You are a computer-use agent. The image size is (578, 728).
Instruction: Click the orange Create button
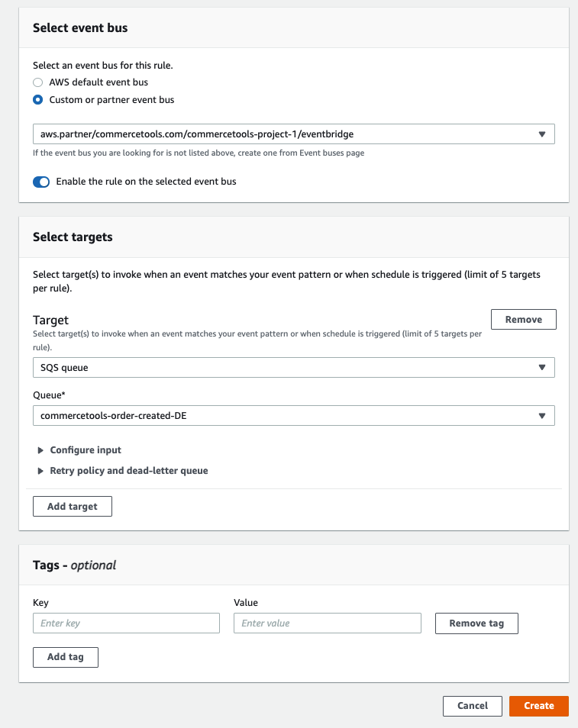click(x=538, y=706)
